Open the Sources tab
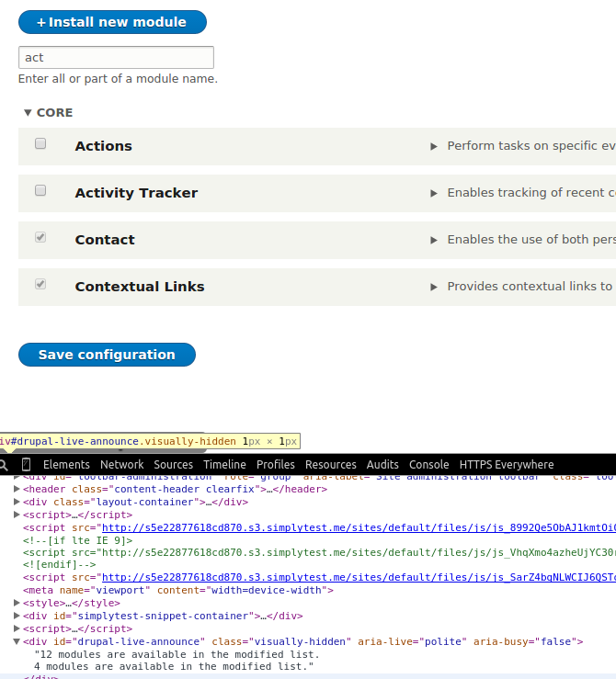616x679 pixels. tap(173, 465)
